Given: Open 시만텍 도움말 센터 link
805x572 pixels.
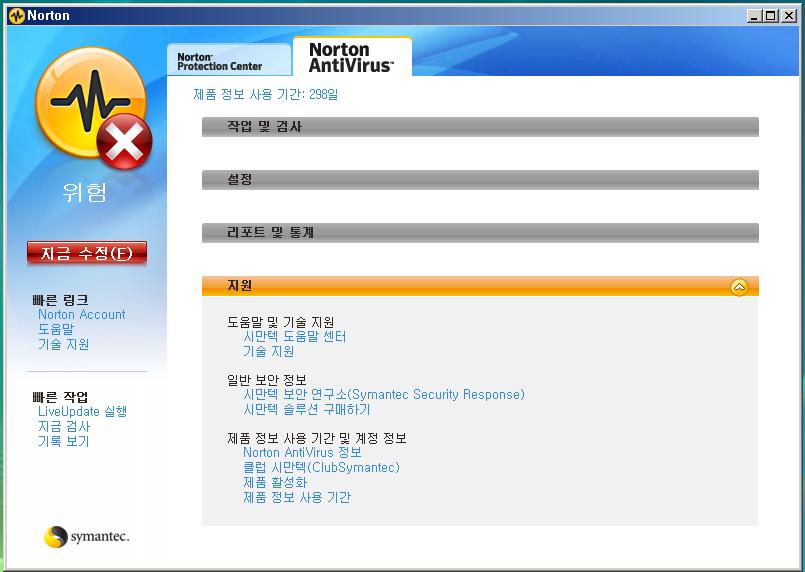Looking at the screenshot, I should point(295,336).
